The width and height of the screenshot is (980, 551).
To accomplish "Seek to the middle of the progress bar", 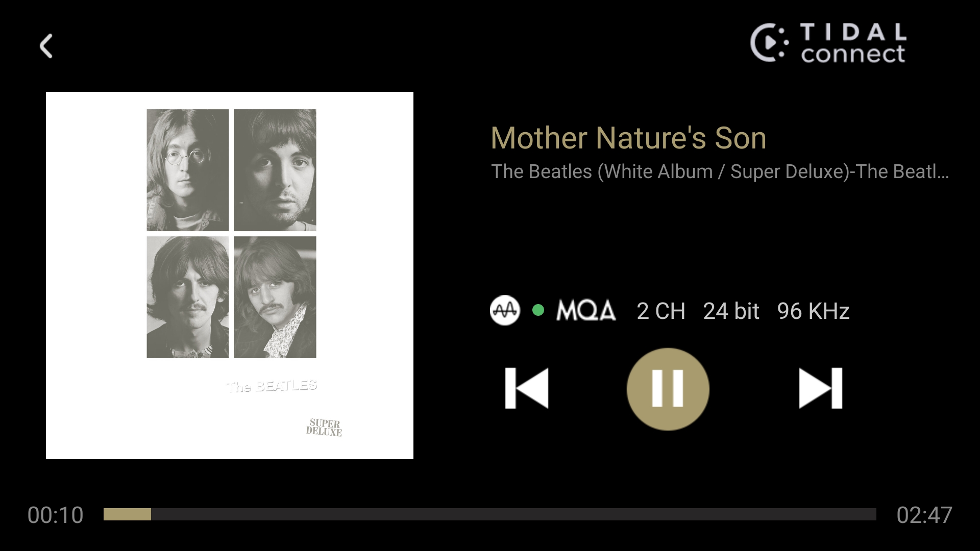I will coord(490,514).
